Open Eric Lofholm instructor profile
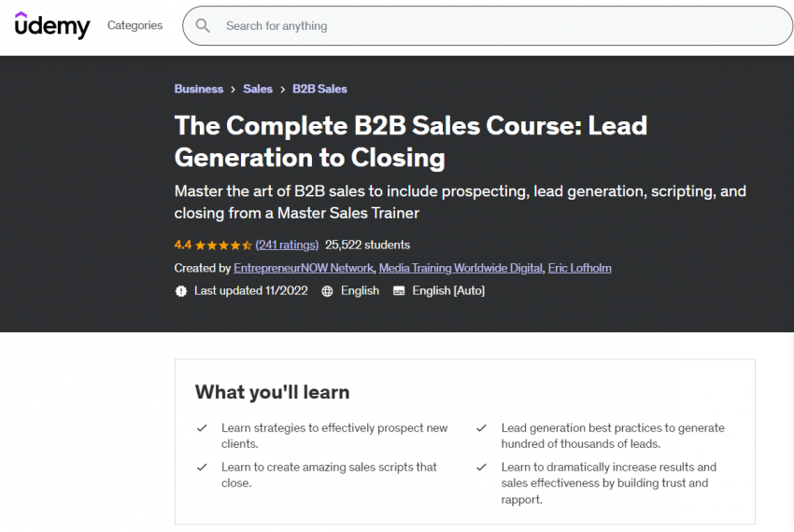This screenshot has width=794, height=532. [x=579, y=268]
